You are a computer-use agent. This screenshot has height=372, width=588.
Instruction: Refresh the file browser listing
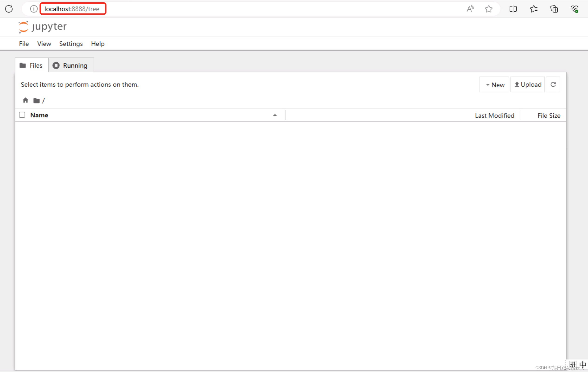pos(553,84)
